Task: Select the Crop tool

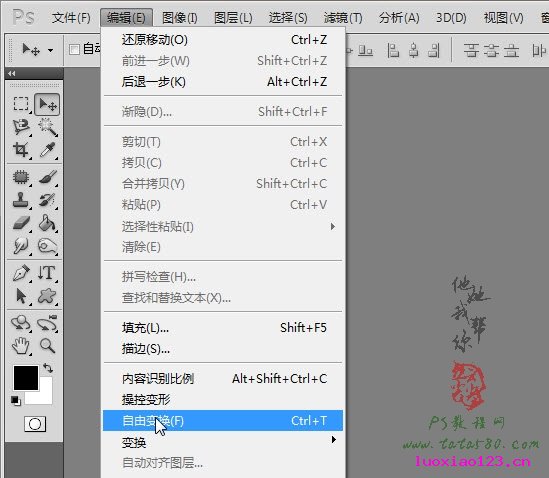Action: pos(21,150)
